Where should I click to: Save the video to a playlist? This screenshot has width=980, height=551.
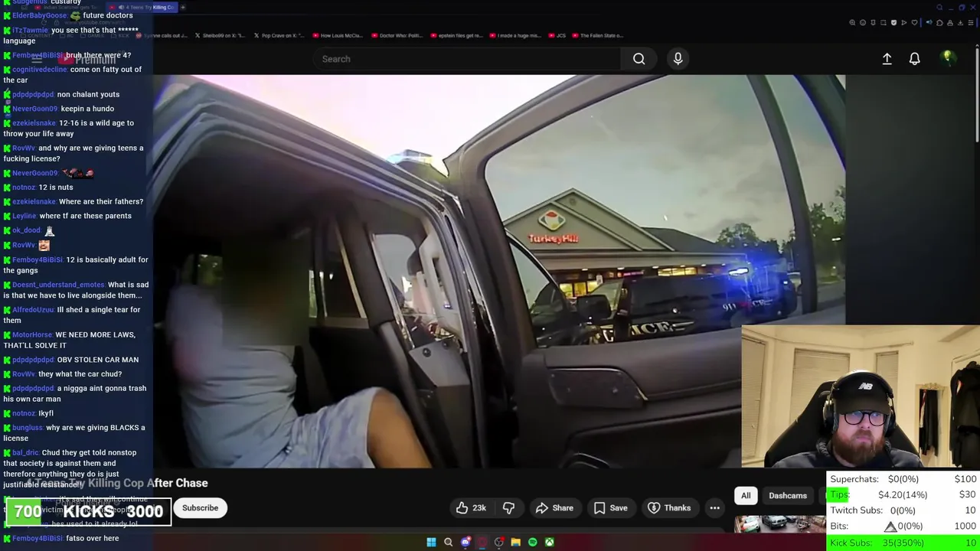coord(610,508)
